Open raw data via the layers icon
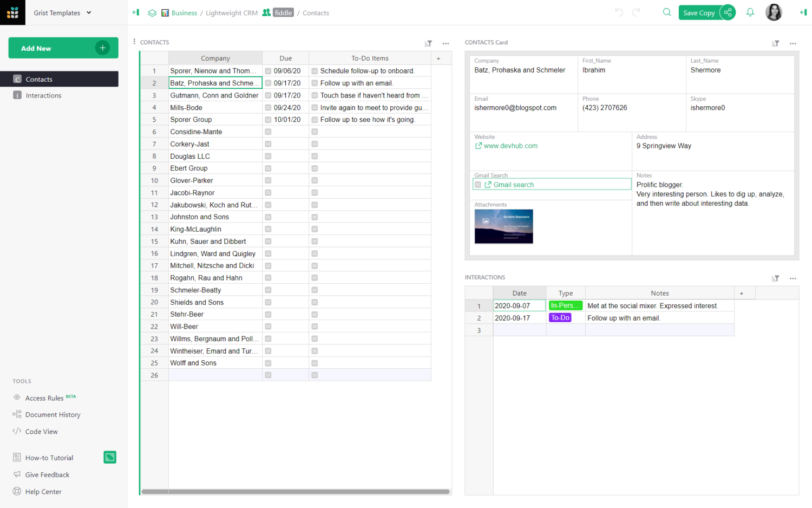 tap(152, 12)
